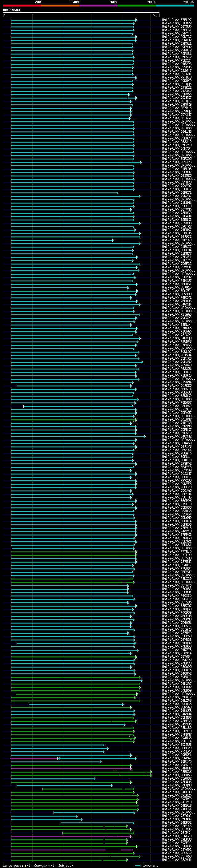Click the UniRef100_Q9XEK7 hit label

click(177, 98)
